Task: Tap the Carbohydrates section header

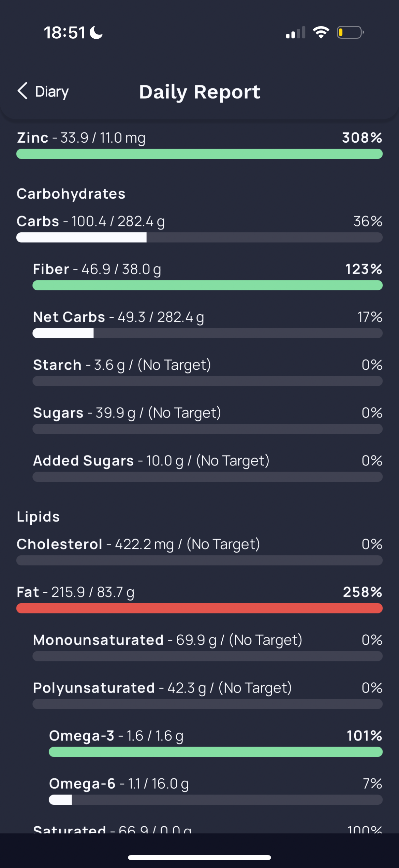Action: tap(71, 194)
